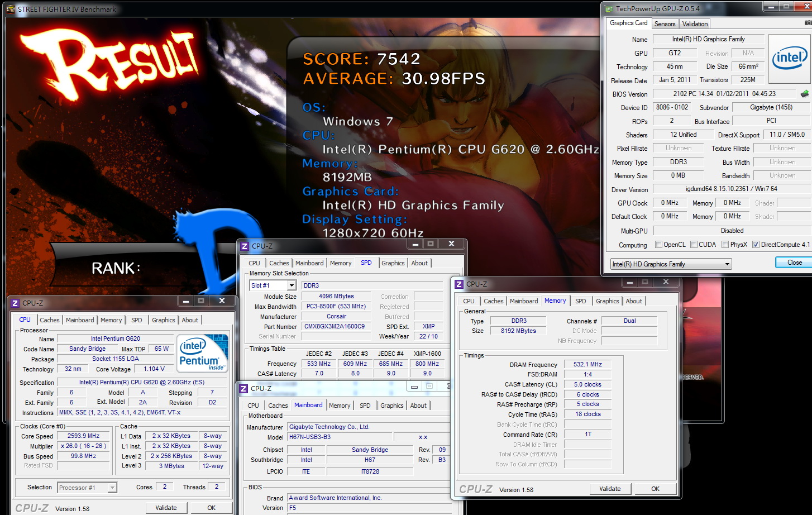Click the CAS# Latency value 5.0 clocks
The width and height of the screenshot is (812, 515).
[x=587, y=384]
